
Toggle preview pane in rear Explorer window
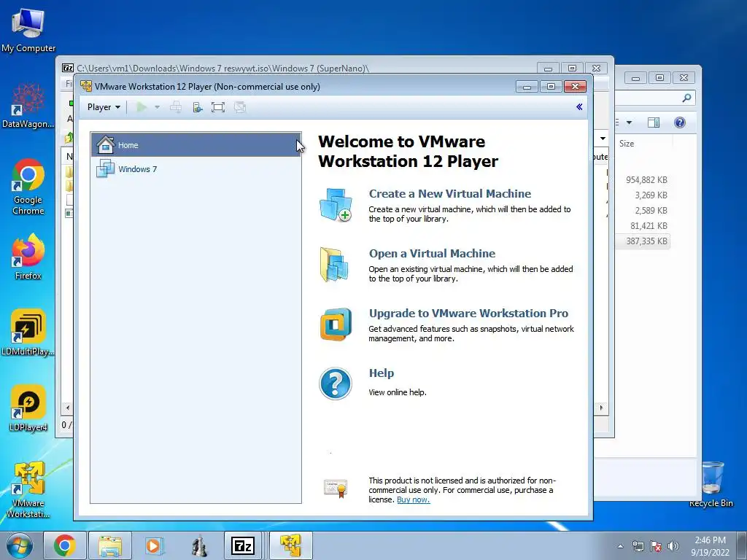point(654,122)
